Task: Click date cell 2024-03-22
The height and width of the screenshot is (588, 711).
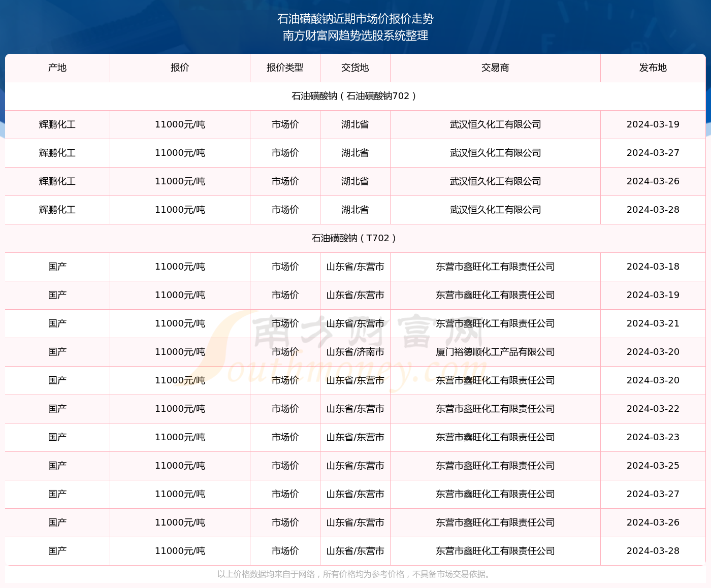Action: [x=653, y=409]
